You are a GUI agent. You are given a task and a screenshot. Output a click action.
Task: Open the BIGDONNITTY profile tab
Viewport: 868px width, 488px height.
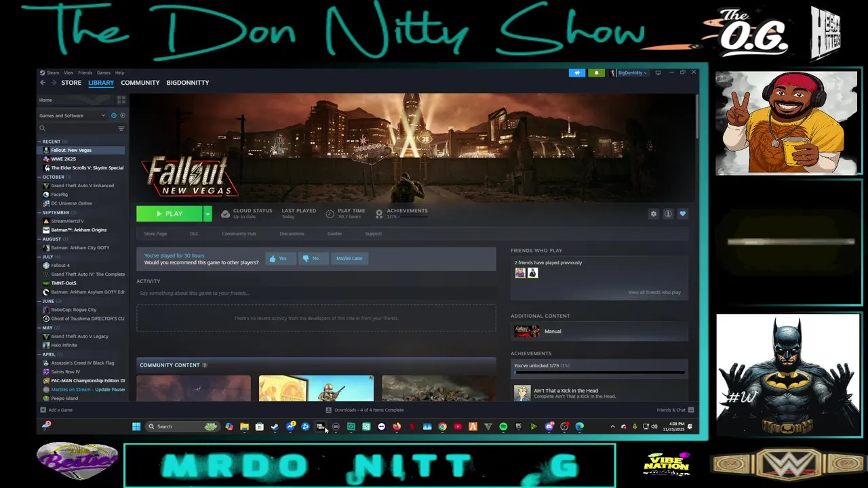188,83
